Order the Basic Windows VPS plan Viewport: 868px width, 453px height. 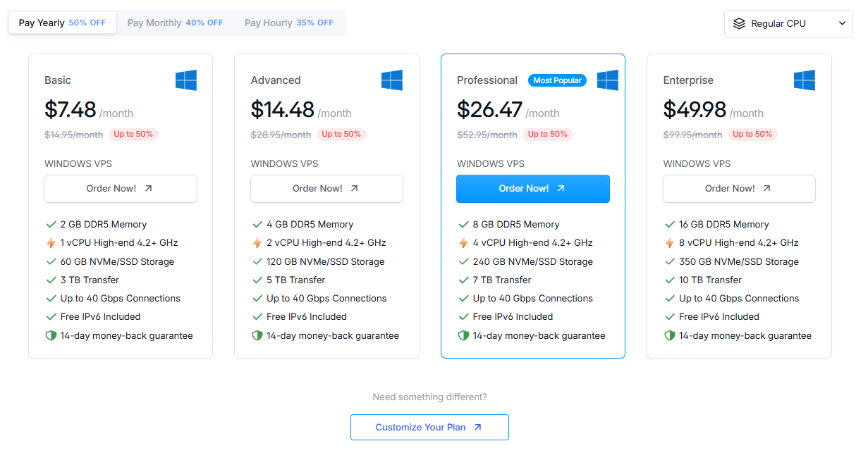point(121,189)
